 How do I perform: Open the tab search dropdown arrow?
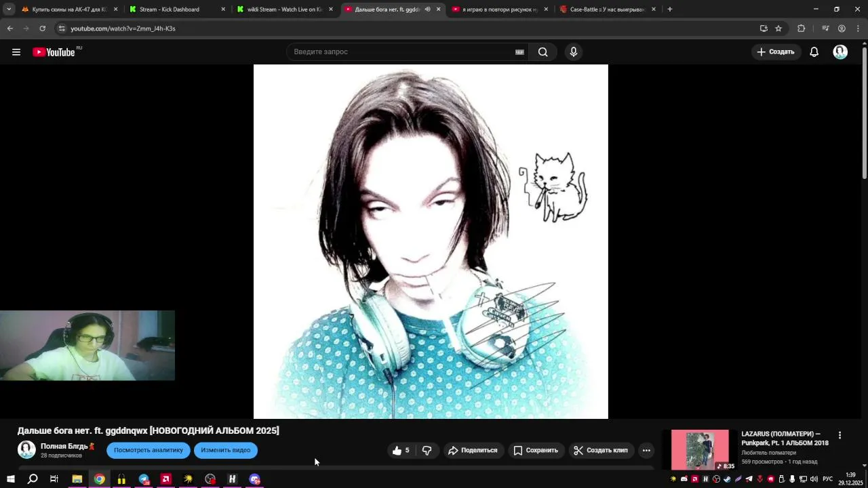pos(9,9)
